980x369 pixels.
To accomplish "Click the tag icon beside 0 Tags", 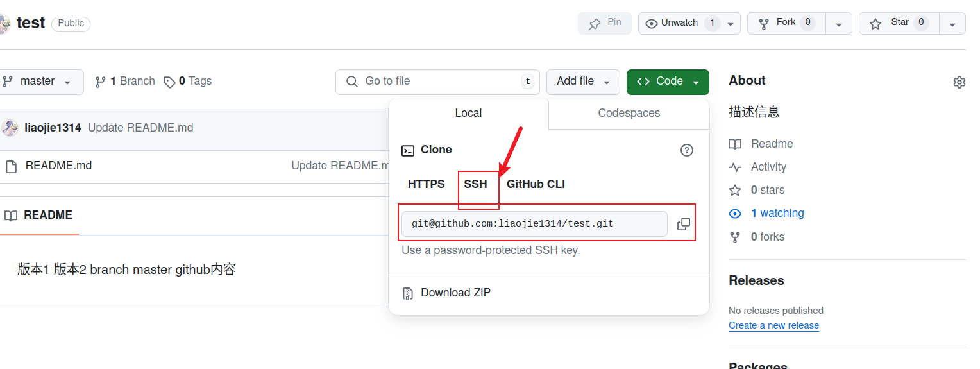I will [x=169, y=82].
